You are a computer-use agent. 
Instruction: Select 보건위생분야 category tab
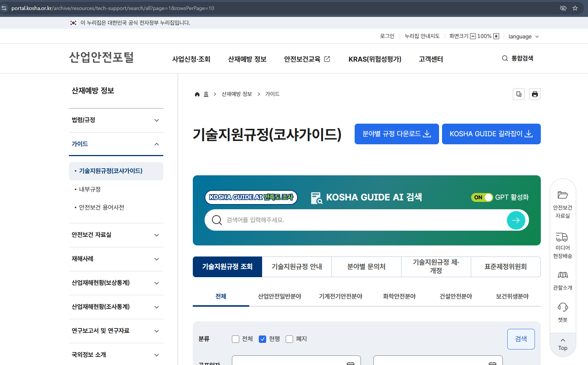512,296
